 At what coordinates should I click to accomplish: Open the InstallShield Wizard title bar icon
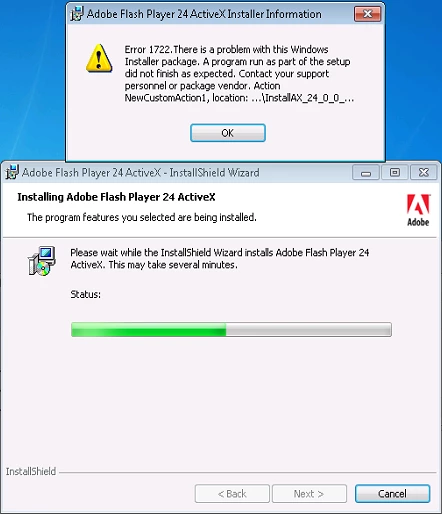pos(12,172)
